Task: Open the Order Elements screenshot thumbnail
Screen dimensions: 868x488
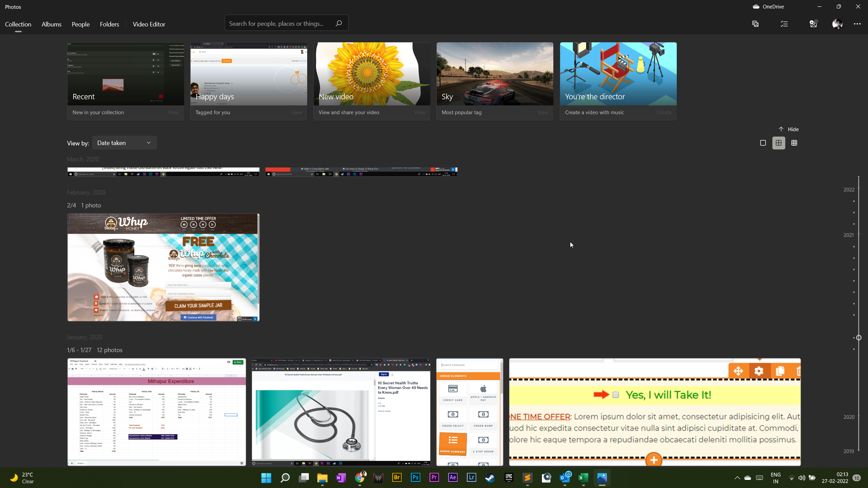Action: 470,412
